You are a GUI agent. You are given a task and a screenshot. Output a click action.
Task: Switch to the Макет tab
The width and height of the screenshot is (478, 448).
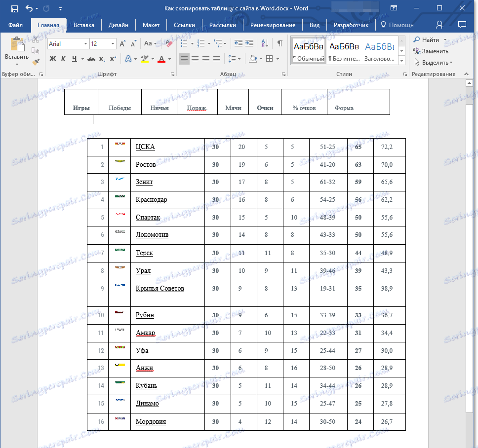coord(151,25)
